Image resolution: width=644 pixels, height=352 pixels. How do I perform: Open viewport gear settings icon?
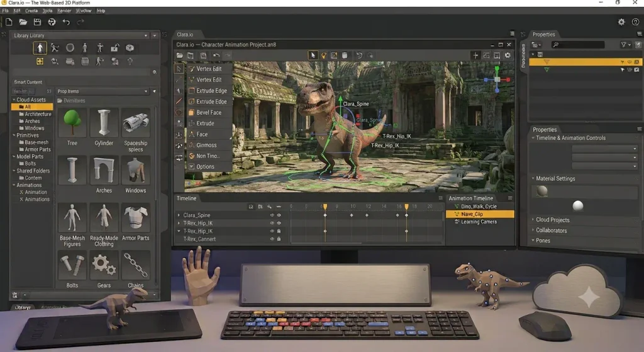(x=508, y=55)
